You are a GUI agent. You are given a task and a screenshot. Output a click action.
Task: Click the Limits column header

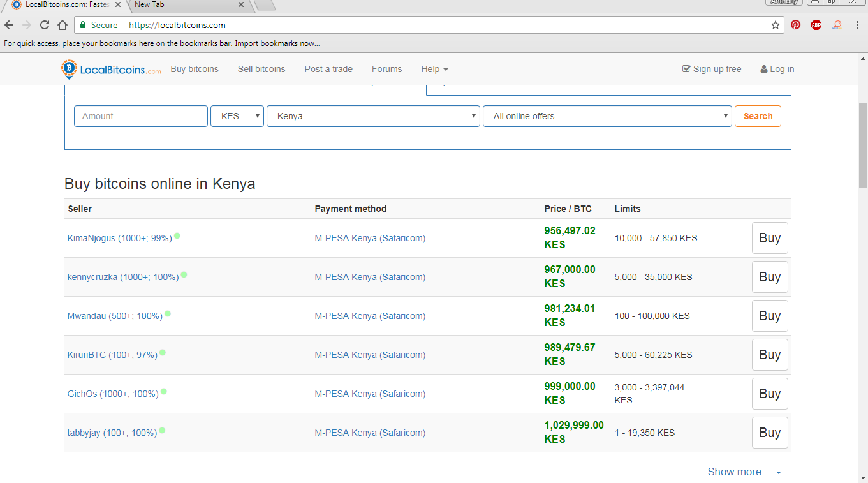click(x=628, y=209)
